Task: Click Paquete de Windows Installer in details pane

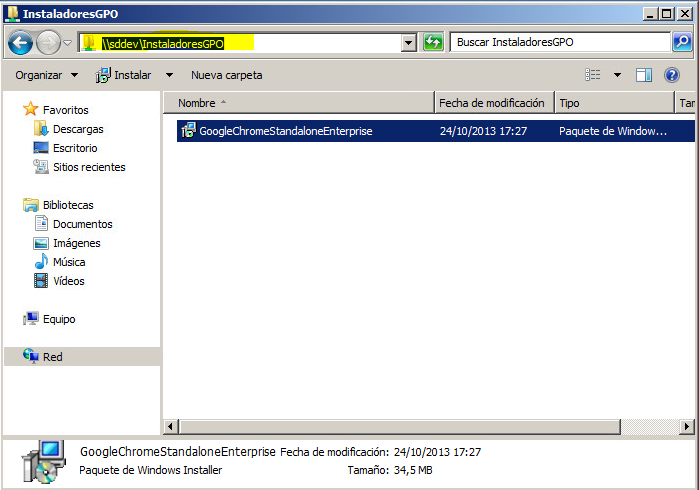Action: click(x=151, y=470)
